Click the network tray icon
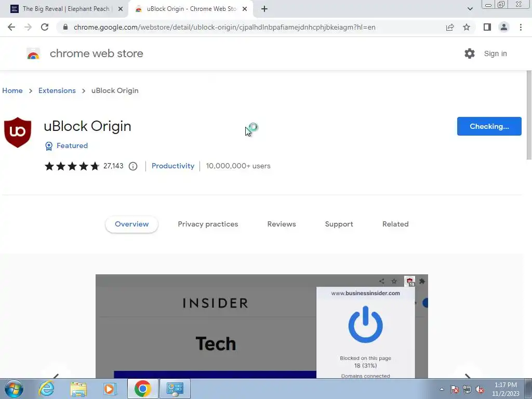 pyautogui.click(x=467, y=389)
